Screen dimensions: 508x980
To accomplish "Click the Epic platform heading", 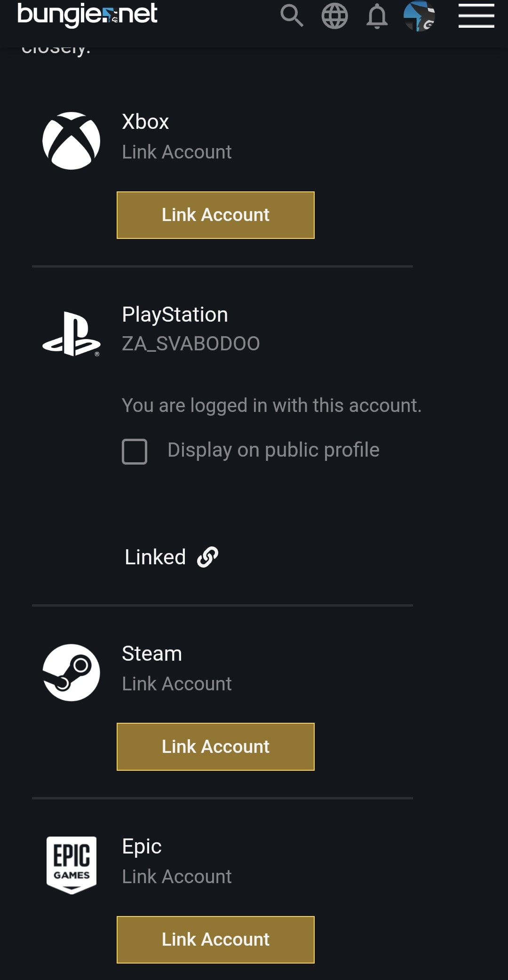I will [142, 846].
